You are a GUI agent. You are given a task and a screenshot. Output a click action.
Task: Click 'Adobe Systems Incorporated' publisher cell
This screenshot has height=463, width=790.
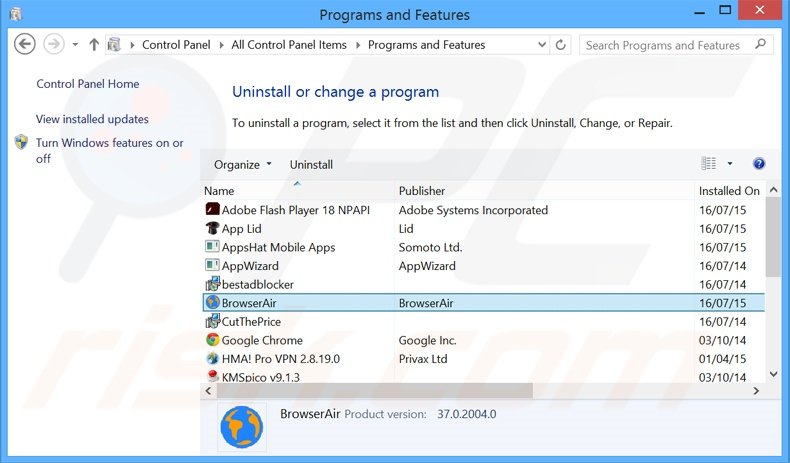(473, 210)
